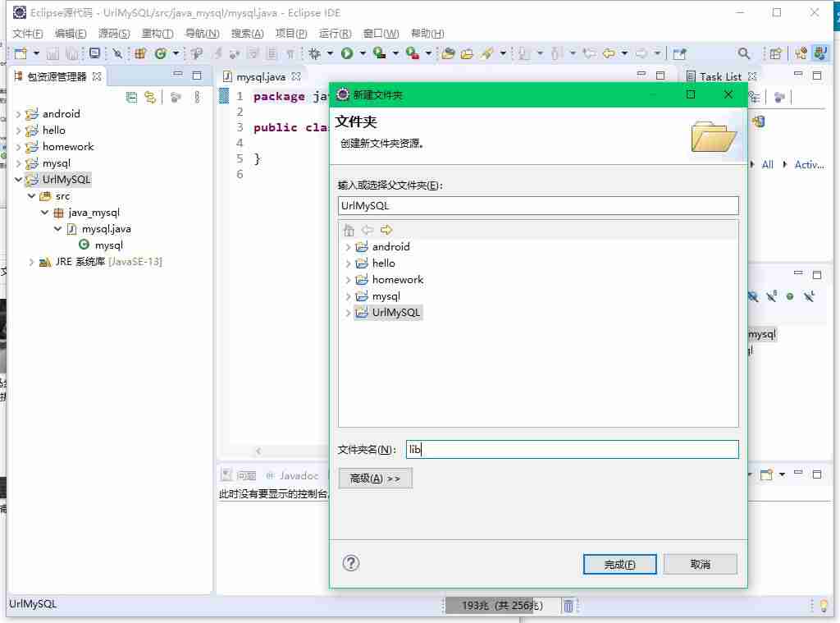840x623 pixels.
Task: Click the Back navigation arrow in toolbar
Action: pyautogui.click(x=609, y=53)
